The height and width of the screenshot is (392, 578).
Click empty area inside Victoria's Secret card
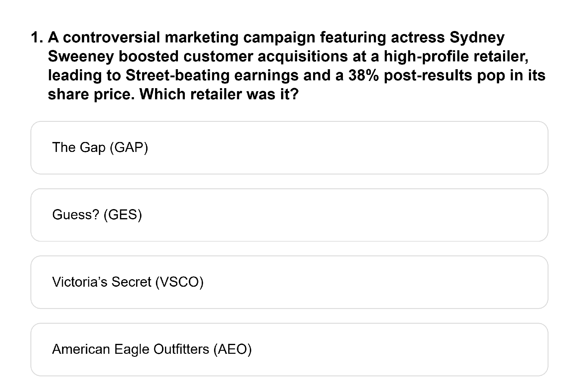(x=376, y=282)
